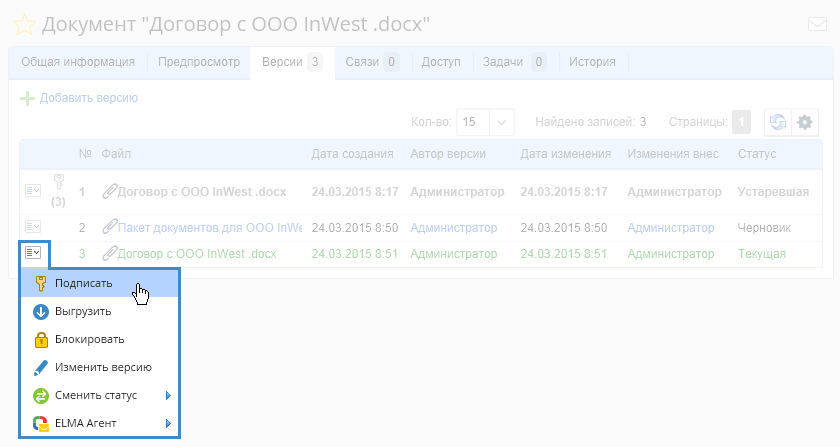840x447 pixels.
Task: Click the green plus icon for adding version
Action: (28, 98)
